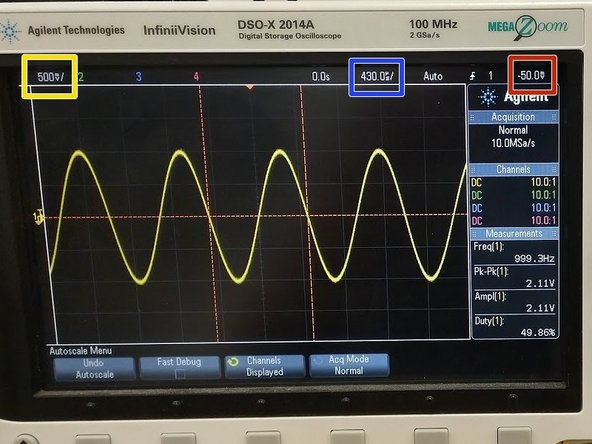
Task: Click the 0.0s delay time readout
Action: click(x=321, y=77)
